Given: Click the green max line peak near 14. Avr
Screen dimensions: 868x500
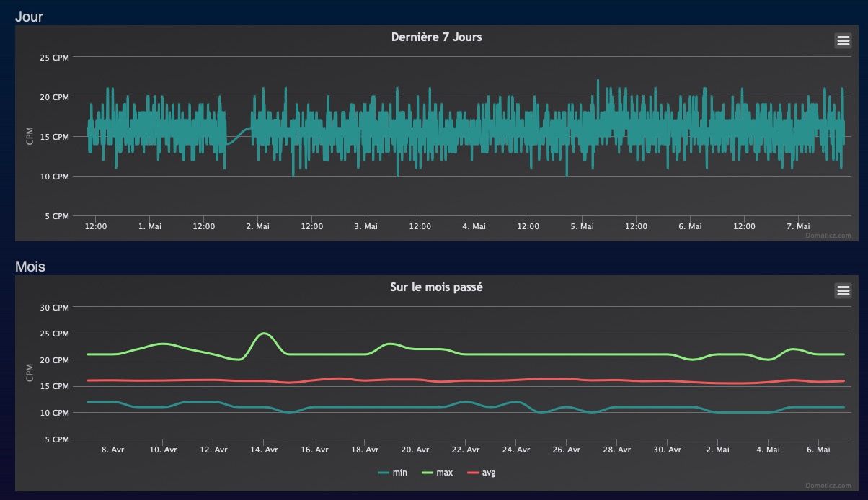Looking at the screenshot, I should (264, 334).
